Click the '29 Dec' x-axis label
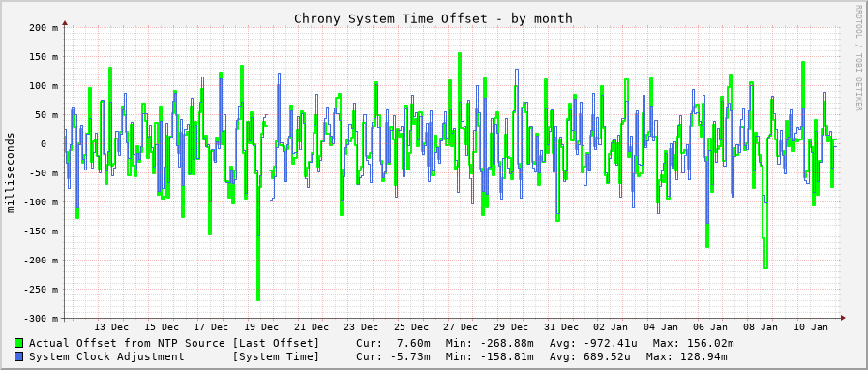 pos(510,328)
